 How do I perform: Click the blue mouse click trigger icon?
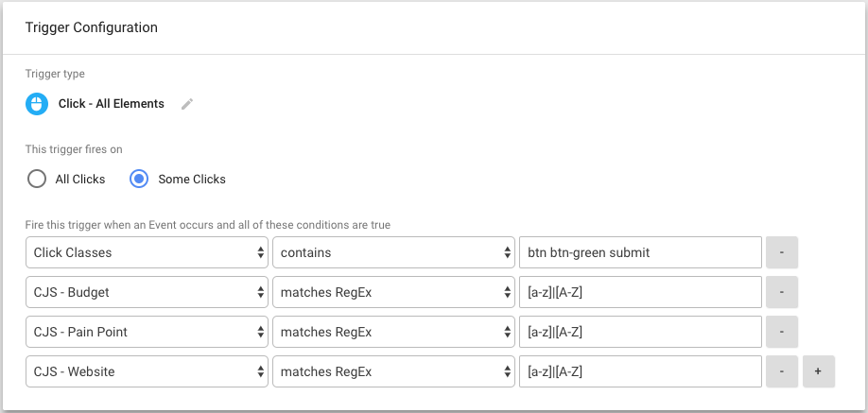pos(37,104)
